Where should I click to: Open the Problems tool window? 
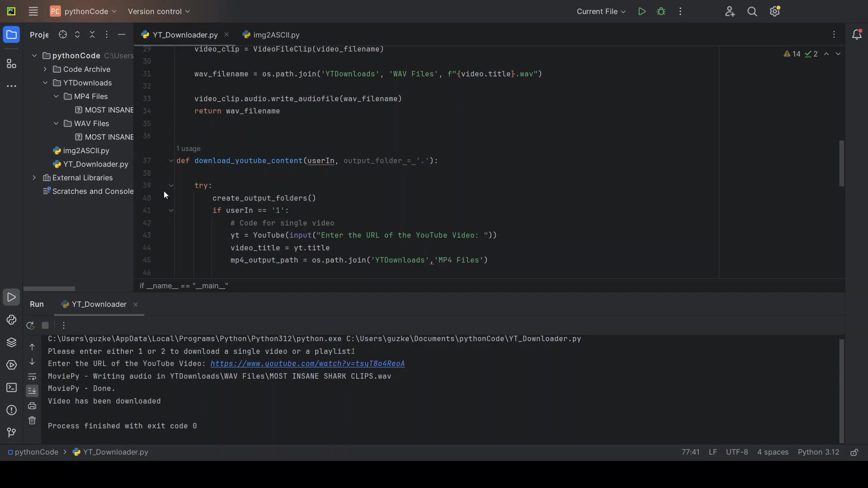12,411
